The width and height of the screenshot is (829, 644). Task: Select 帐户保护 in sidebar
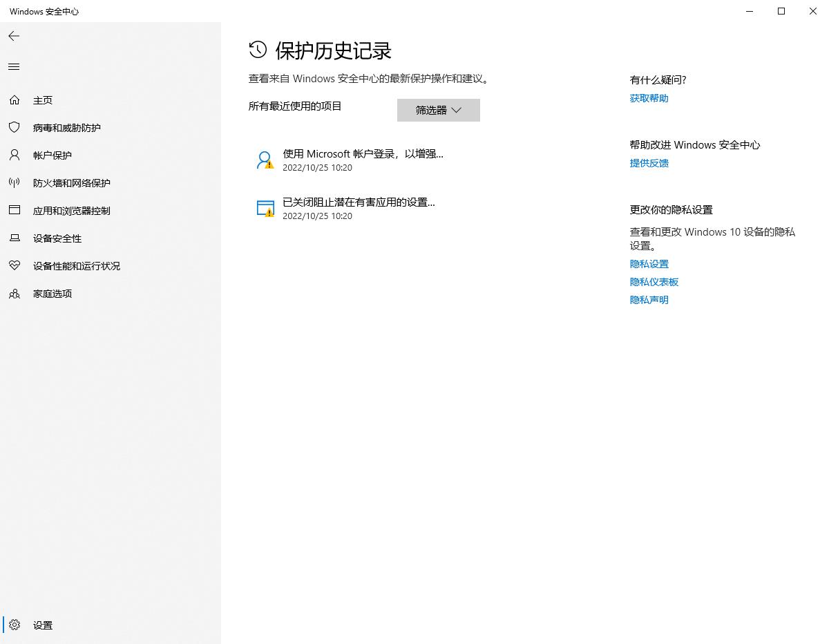[53, 155]
